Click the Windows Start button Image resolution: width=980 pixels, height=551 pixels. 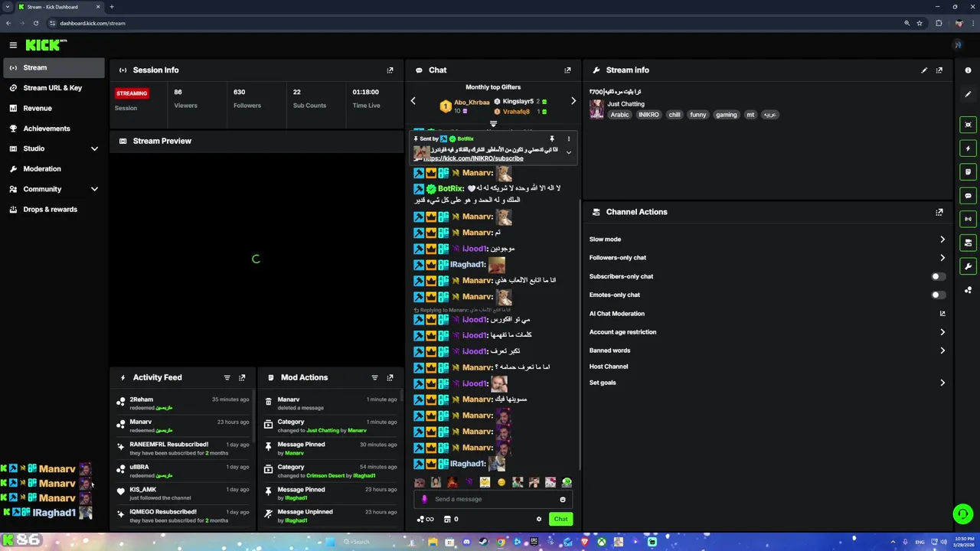pyautogui.click(x=330, y=543)
